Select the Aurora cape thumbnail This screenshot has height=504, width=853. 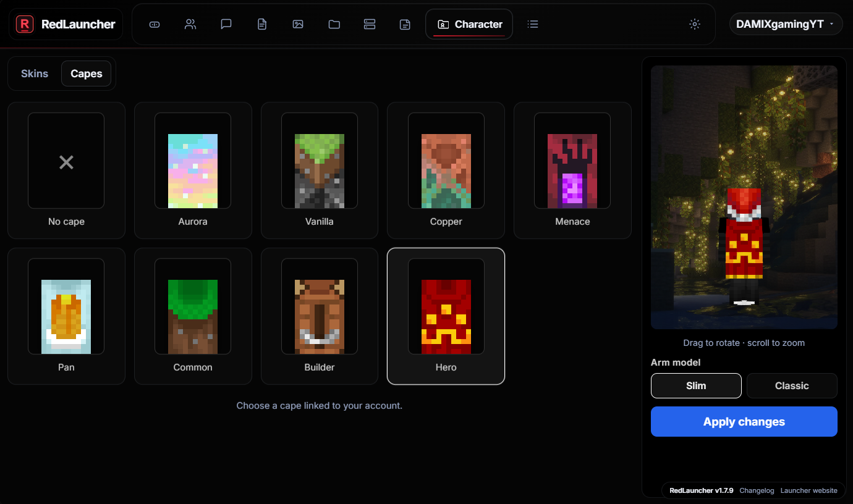coord(193,170)
